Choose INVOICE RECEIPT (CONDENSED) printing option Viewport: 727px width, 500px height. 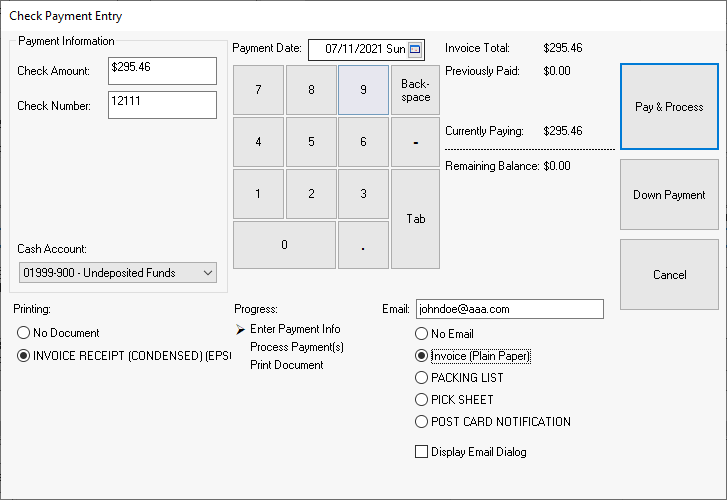24,356
